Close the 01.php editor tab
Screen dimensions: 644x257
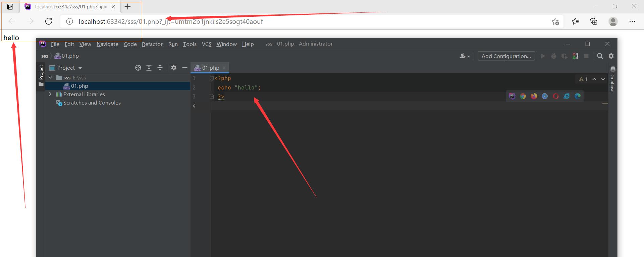[224, 68]
